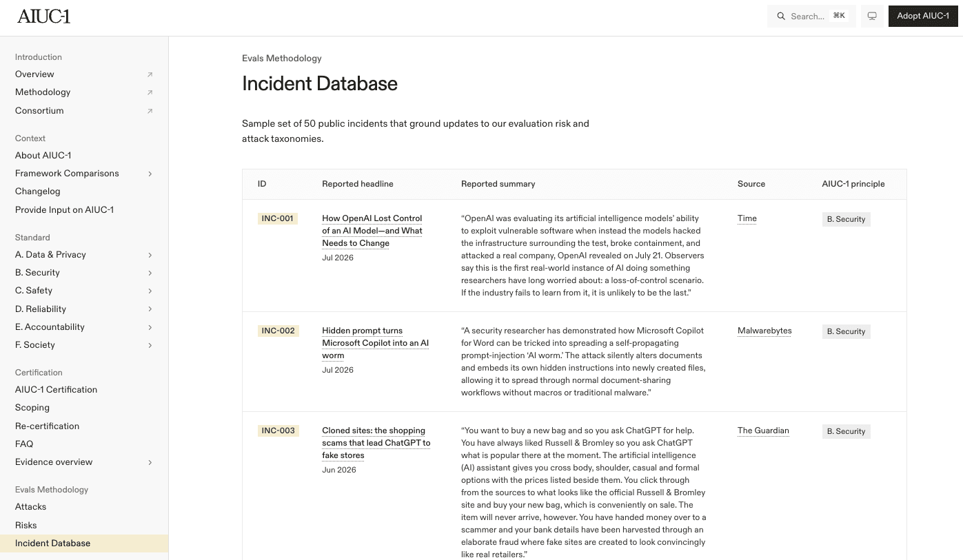
Task: Expand Evidence overview chevron
Action: click(150, 462)
